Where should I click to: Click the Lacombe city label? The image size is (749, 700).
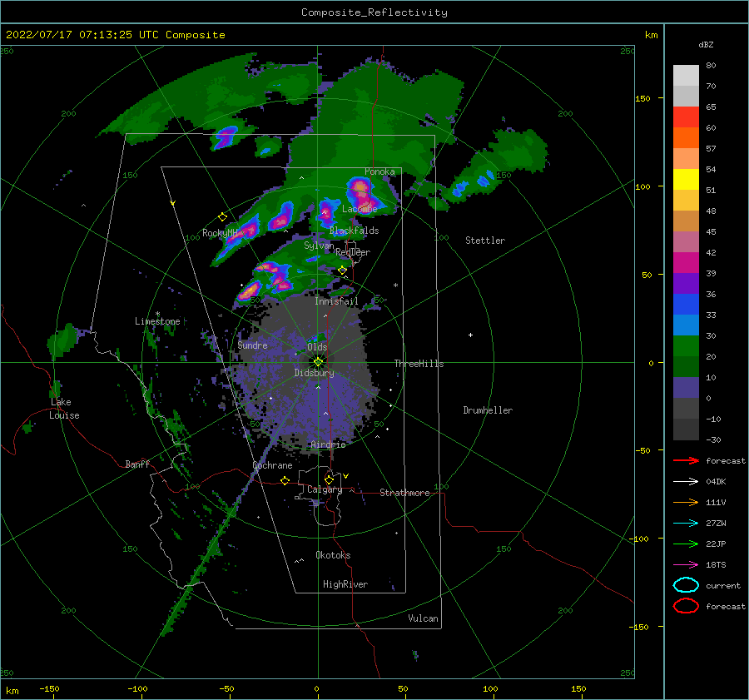click(360, 209)
